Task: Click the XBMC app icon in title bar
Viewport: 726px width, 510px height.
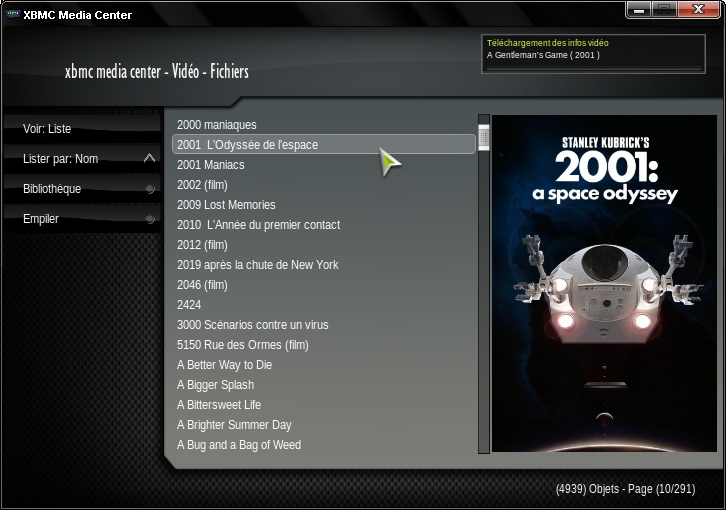Action: coord(13,14)
